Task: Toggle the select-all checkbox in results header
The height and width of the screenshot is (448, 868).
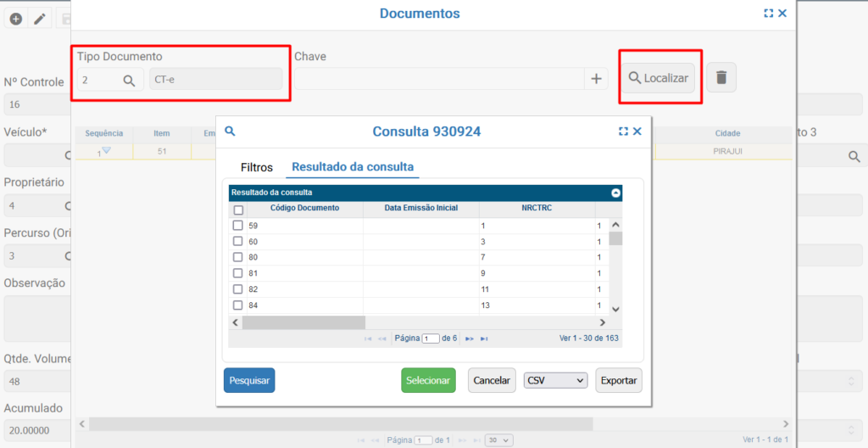Action: point(238,210)
